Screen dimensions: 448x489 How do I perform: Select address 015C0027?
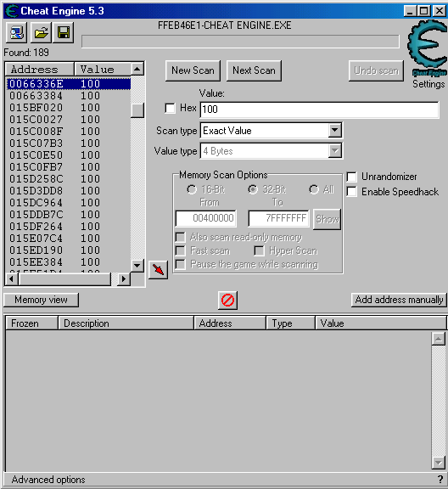pyautogui.click(x=68, y=120)
